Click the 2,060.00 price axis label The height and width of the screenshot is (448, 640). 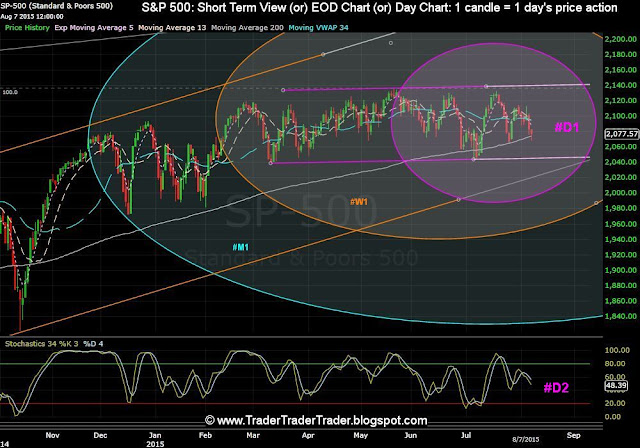tap(621, 147)
